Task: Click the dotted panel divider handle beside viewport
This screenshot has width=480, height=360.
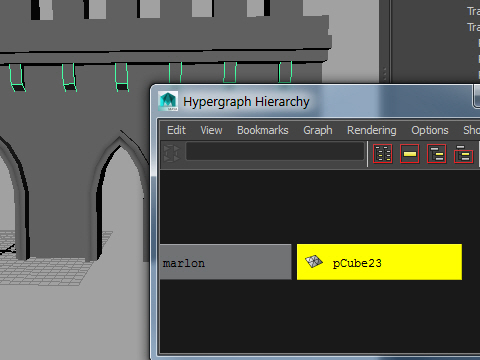Action: click(x=385, y=74)
